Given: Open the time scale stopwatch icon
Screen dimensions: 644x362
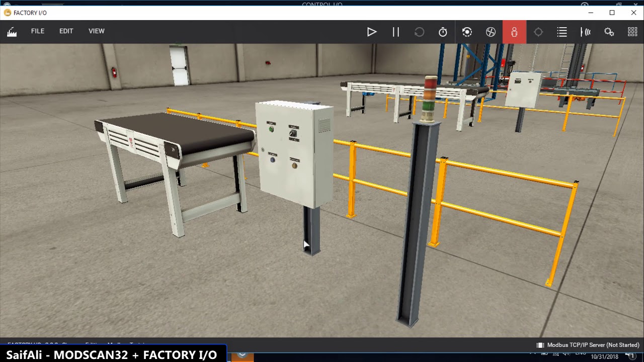Looking at the screenshot, I should 443,32.
